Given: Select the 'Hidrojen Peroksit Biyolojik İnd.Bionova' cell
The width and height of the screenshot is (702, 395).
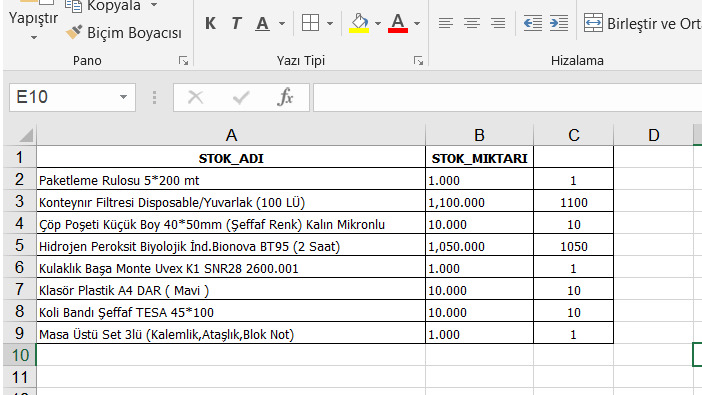Looking at the screenshot, I should pyautogui.click(x=231, y=245).
